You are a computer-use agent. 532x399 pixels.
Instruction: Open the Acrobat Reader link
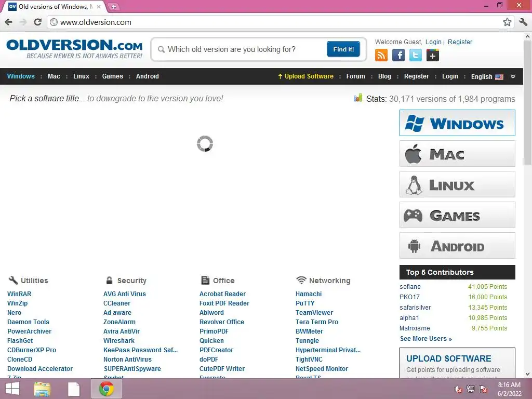[x=222, y=294]
